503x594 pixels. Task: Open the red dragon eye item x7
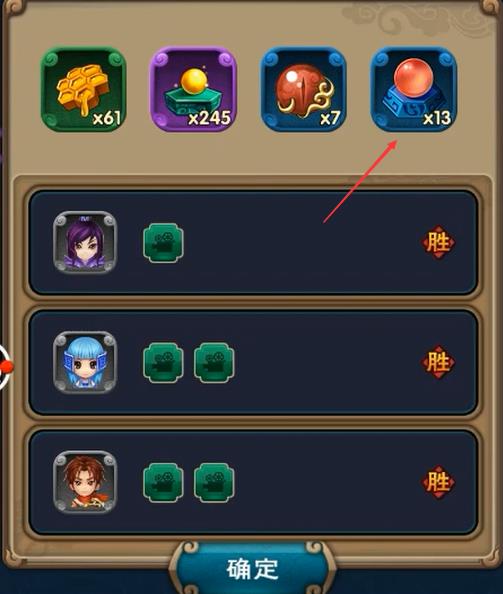point(303,89)
